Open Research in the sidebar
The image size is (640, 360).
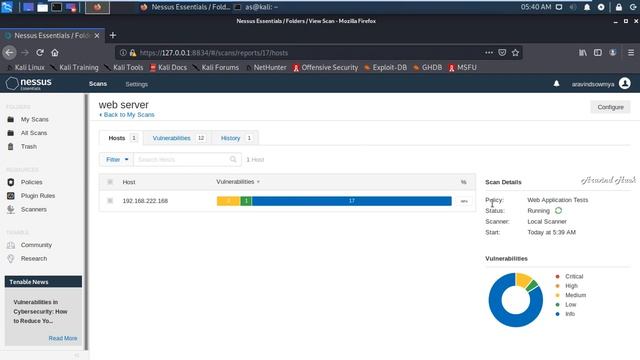click(33, 258)
